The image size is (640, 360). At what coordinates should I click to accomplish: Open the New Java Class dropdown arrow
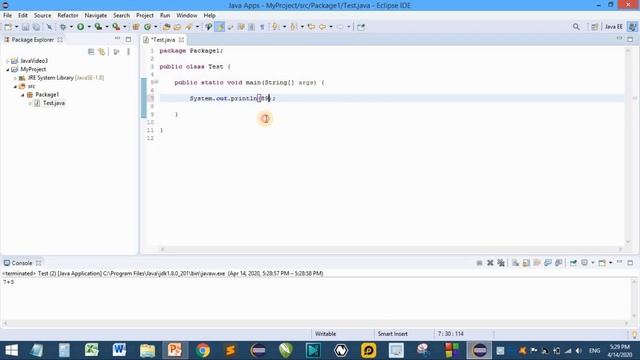coord(156,27)
